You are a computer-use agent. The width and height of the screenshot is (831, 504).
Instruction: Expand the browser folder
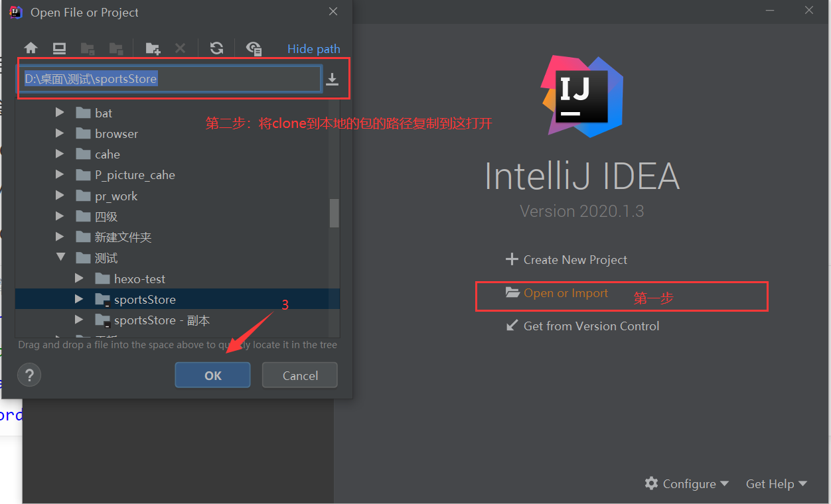click(60, 133)
